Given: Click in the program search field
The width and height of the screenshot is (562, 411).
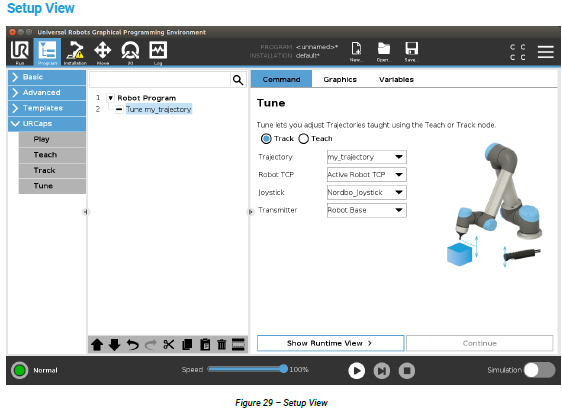Looking at the screenshot, I should pos(160,80).
